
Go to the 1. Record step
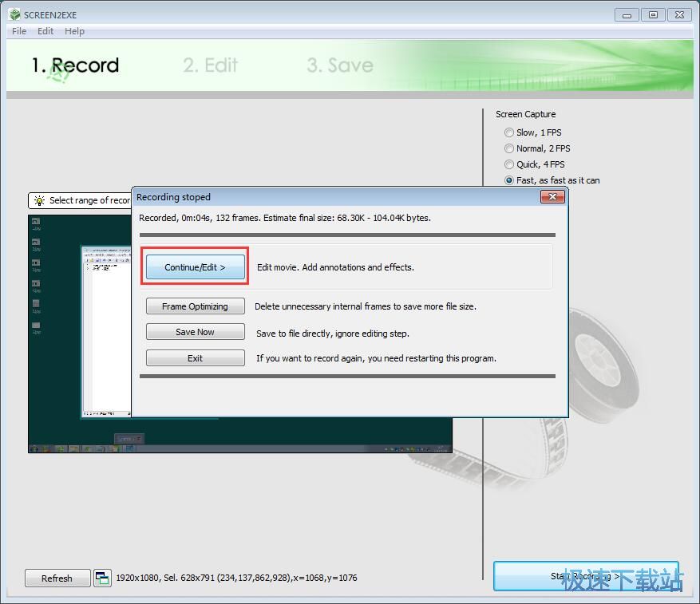(x=76, y=65)
